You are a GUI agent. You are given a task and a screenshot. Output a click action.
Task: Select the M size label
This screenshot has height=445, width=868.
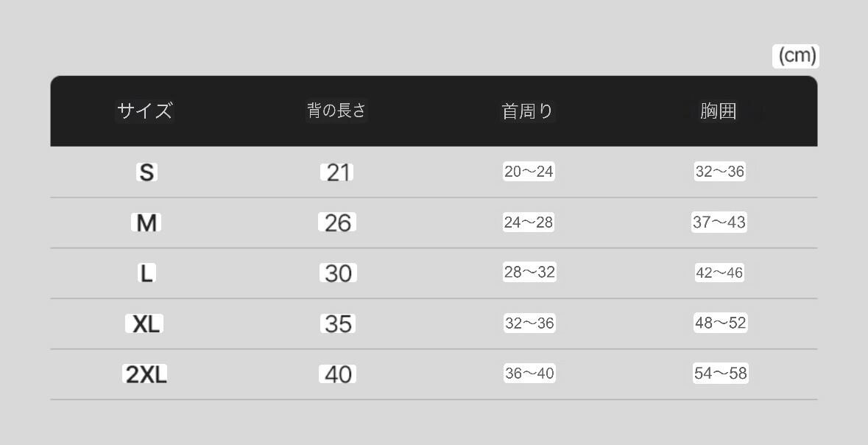147,222
